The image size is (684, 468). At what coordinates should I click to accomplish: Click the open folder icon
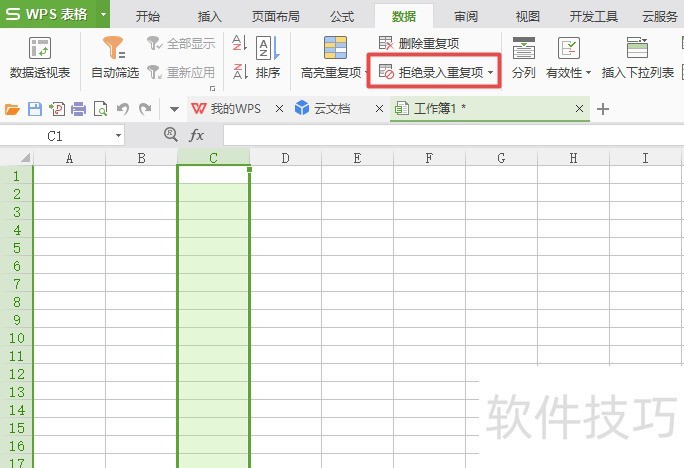point(12,109)
